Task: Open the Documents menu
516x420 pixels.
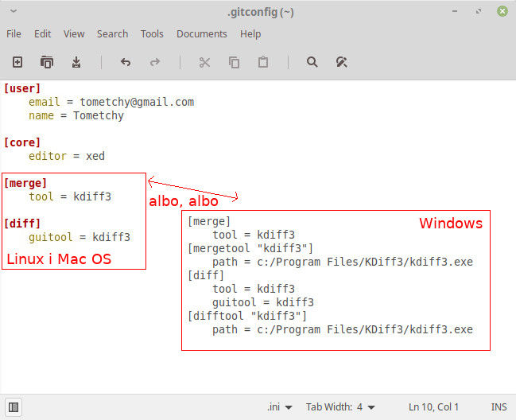Action: pos(202,34)
